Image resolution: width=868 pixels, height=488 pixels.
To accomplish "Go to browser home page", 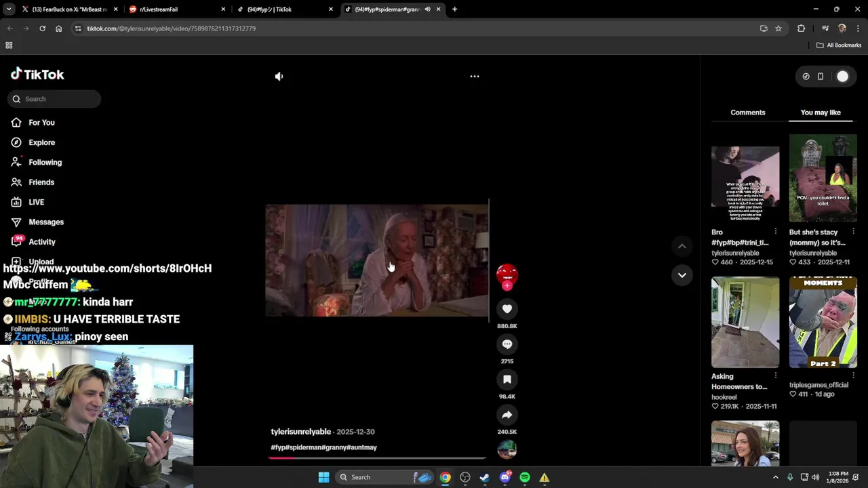I will (58, 28).
